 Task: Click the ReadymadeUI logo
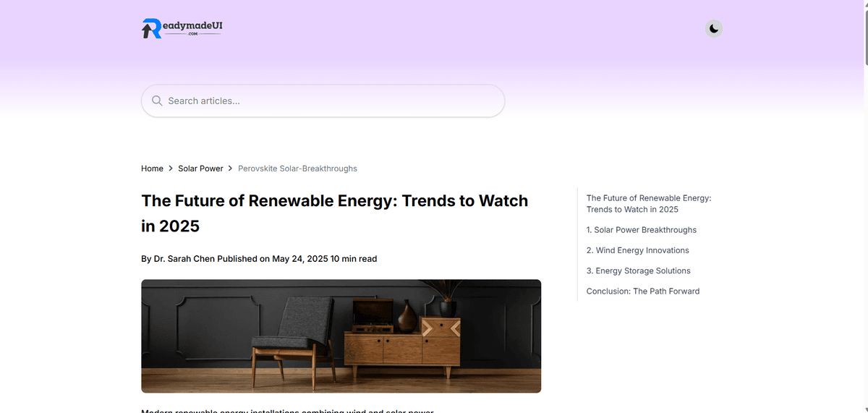pyautogui.click(x=182, y=28)
